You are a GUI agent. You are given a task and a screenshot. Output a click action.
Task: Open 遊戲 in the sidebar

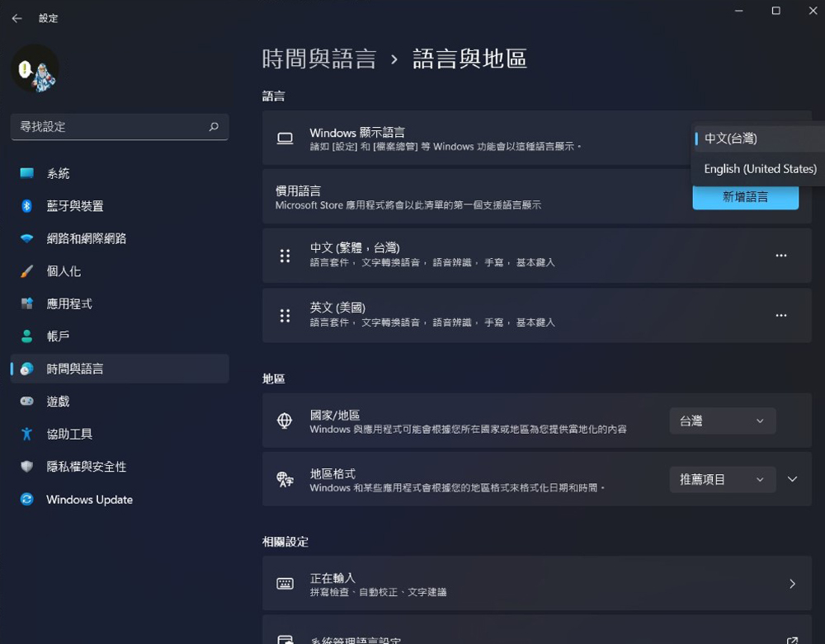(120, 402)
